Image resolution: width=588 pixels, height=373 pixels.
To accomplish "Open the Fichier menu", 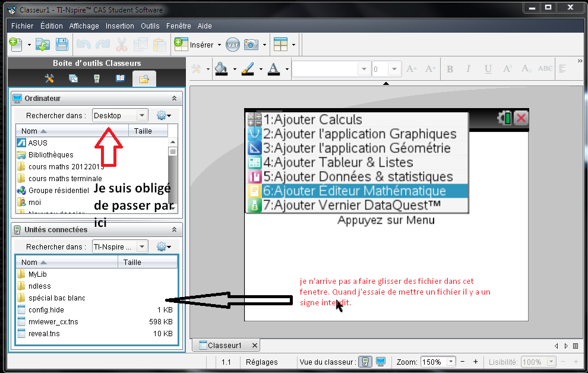I will (22, 26).
